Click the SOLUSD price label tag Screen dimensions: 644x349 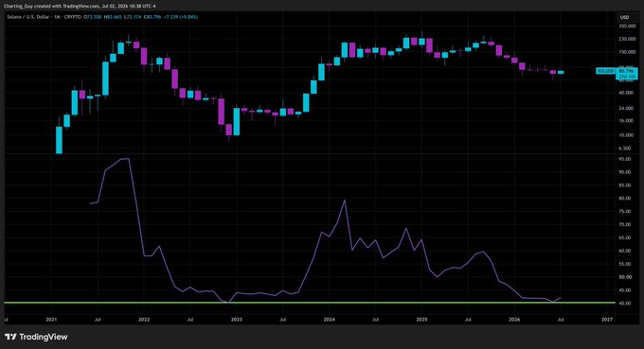point(605,71)
